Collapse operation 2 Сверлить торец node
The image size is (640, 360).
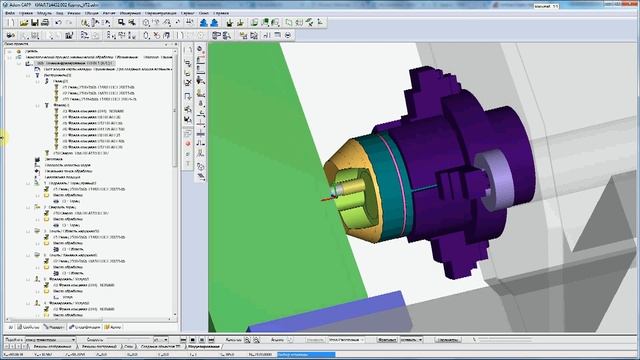tap(28, 207)
